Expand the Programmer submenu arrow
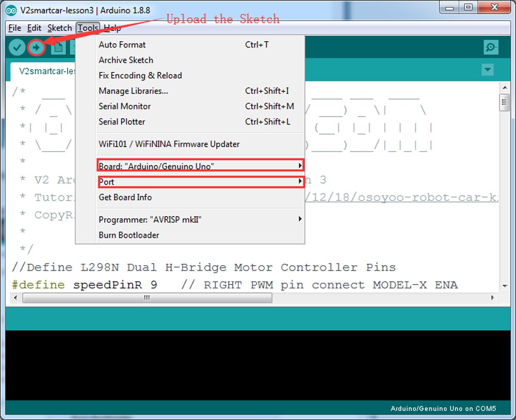 pos(300,219)
